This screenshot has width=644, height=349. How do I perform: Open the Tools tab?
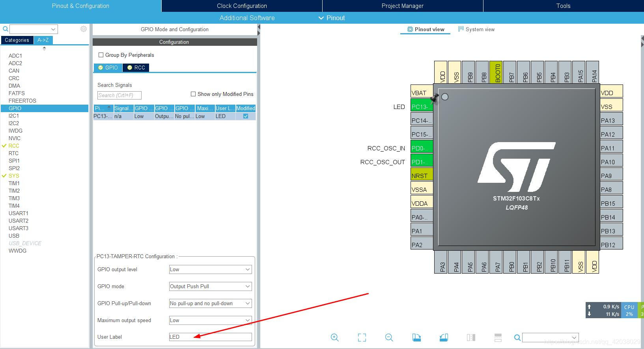click(564, 6)
